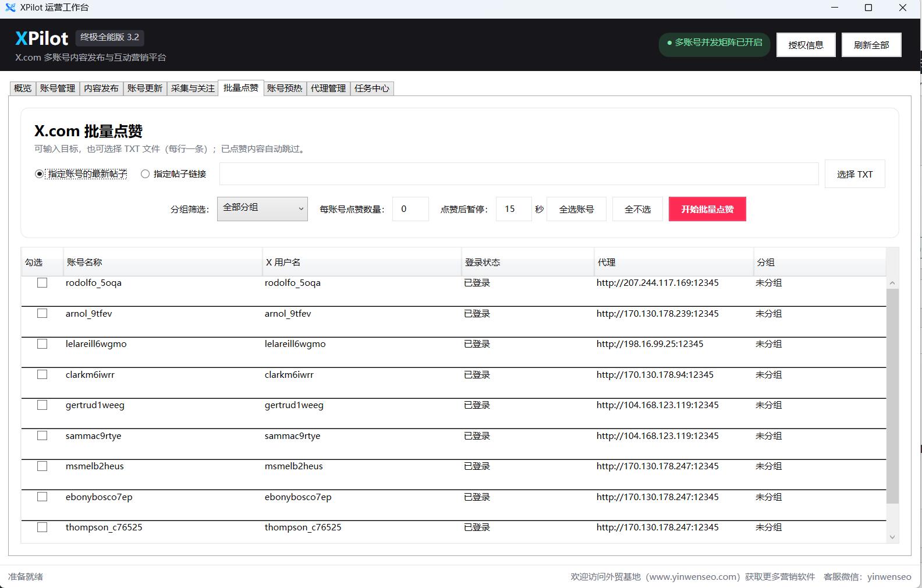Sort by the 分组 column header
This screenshot has width=922, height=588.
[820, 263]
